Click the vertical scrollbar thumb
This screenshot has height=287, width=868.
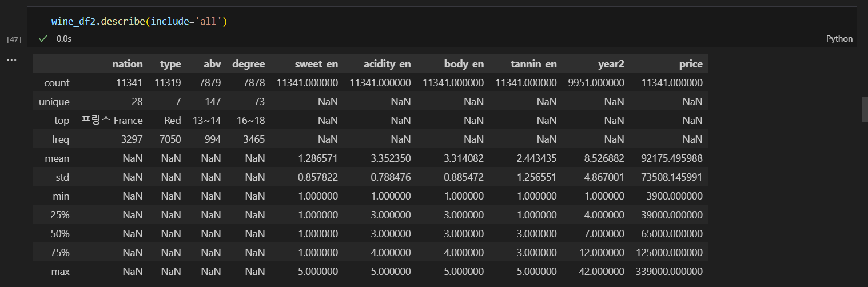pyautogui.click(x=865, y=109)
